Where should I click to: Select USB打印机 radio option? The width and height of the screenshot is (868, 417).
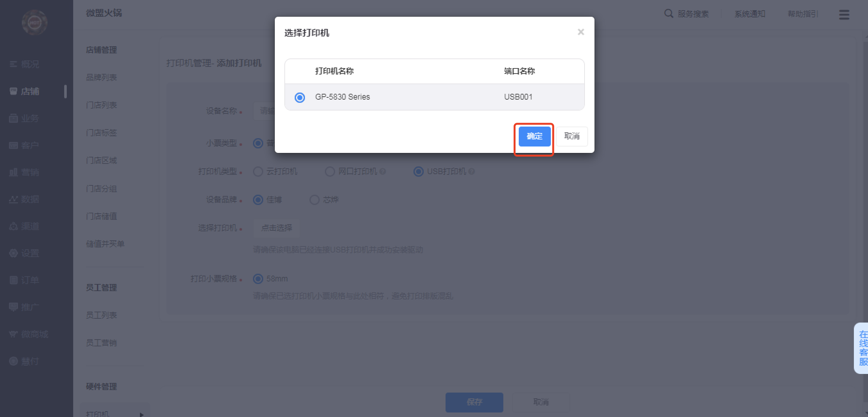coord(419,172)
